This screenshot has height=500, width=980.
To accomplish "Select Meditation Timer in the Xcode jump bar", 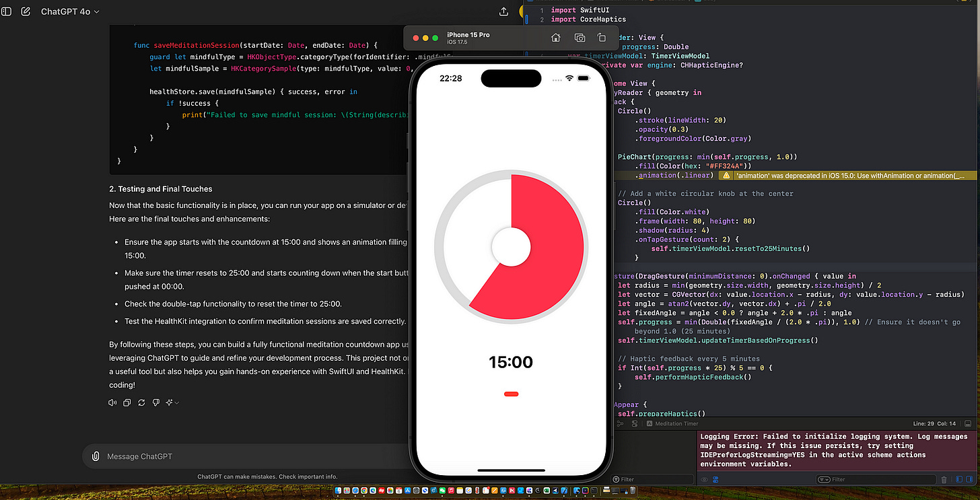I will [x=676, y=424].
